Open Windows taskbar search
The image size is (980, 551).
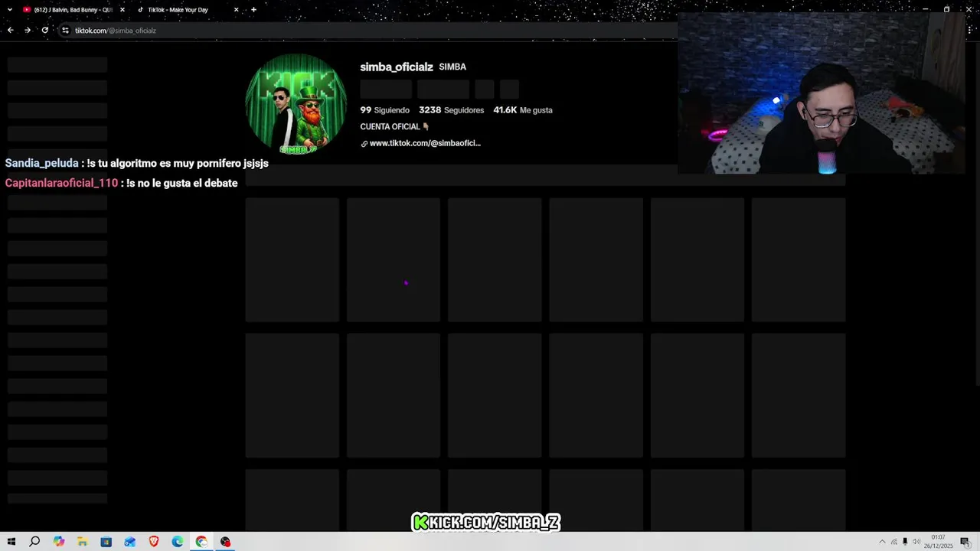click(34, 542)
